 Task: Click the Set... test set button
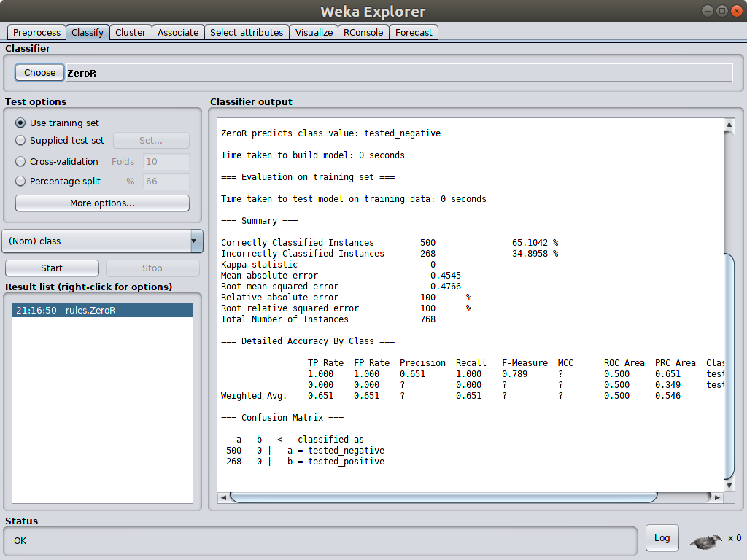click(151, 141)
